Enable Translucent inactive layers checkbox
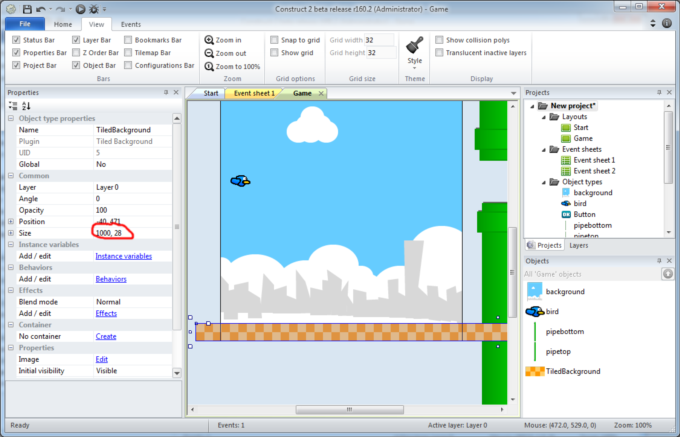680x437 pixels. tap(439, 52)
